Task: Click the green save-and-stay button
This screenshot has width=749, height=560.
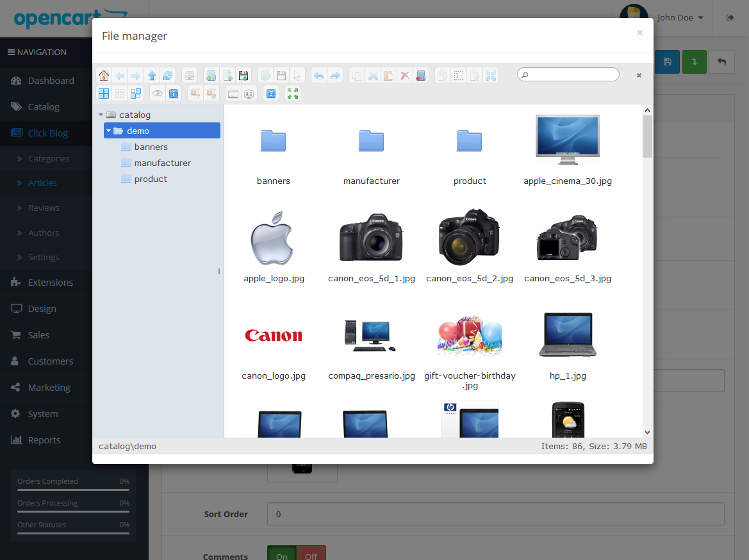Action: 694,62
